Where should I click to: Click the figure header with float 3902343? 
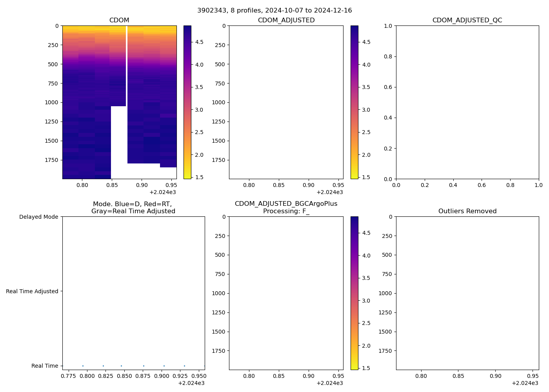(x=274, y=11)
